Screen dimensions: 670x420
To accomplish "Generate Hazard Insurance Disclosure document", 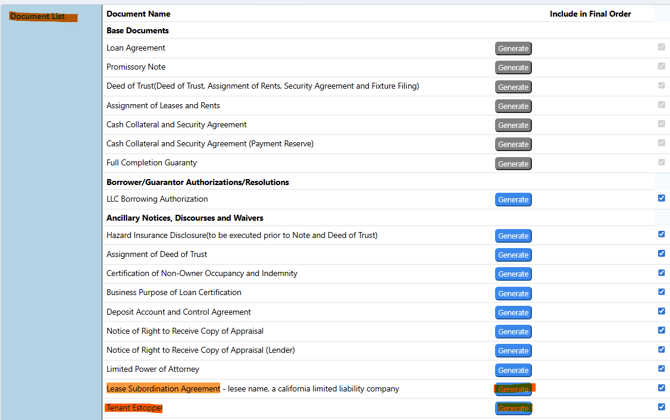I will [x=513, y=236].
